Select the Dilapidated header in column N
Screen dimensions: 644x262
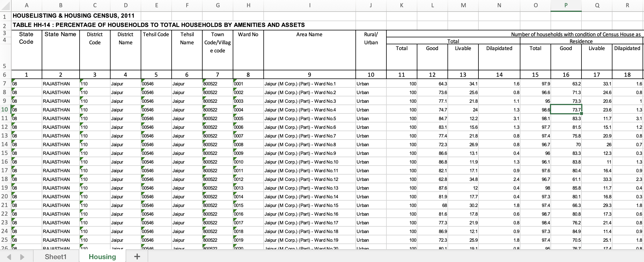coord(499,48)
